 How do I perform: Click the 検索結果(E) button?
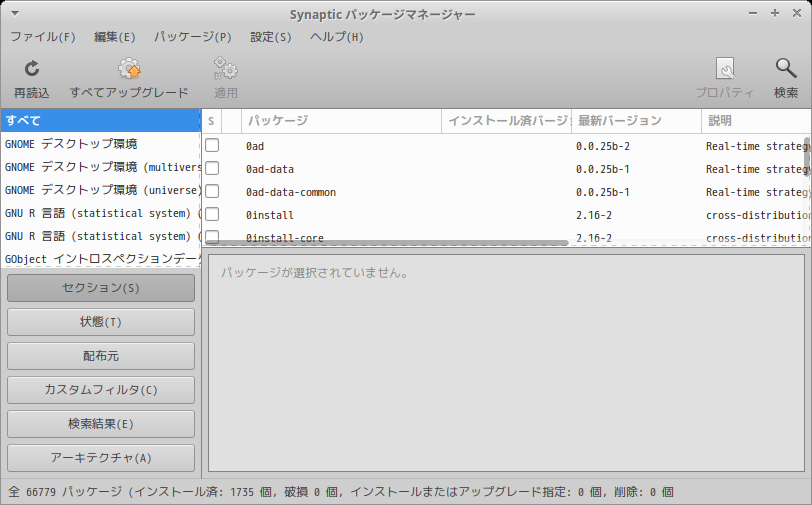click(x=101, y=424)
